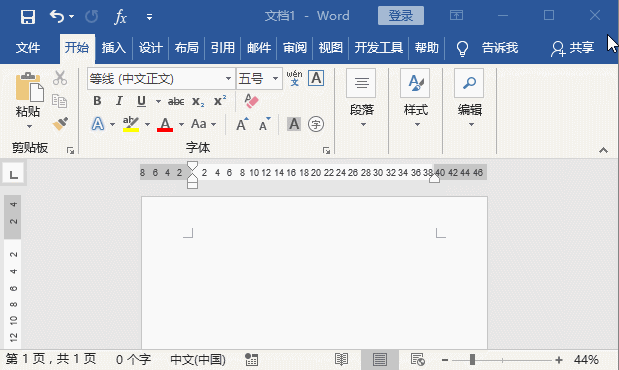Screen dimensions: 619x370
Task: Click inside the blank document page
Action: [315, 272]
